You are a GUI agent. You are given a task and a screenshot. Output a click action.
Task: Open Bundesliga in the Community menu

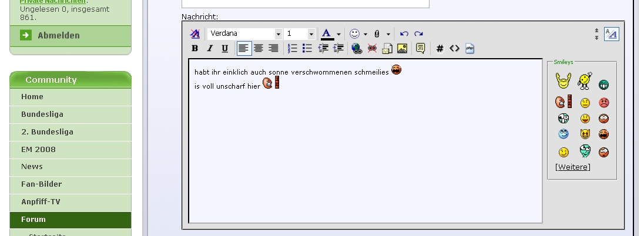[x=42, y=114]
